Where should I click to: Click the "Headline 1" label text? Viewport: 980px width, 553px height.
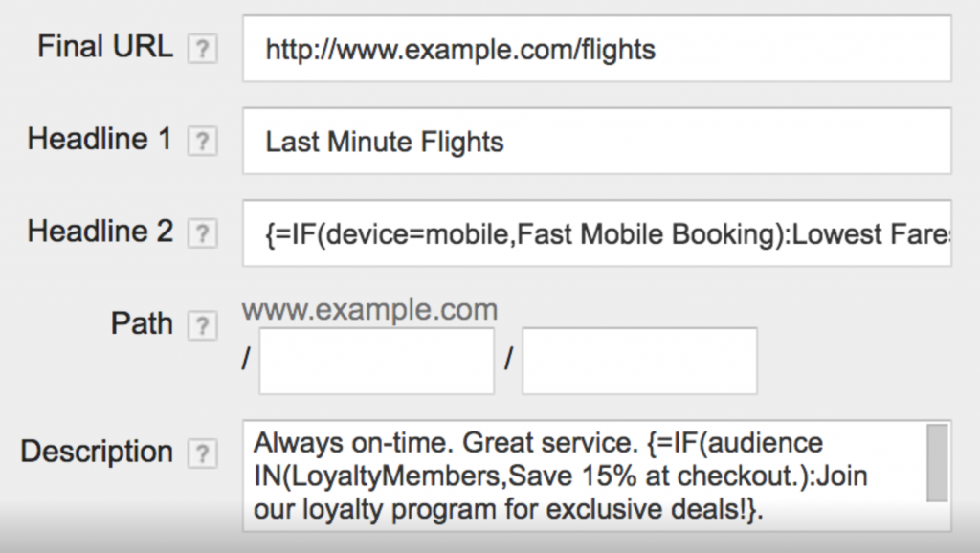click(x=100, y=139)
